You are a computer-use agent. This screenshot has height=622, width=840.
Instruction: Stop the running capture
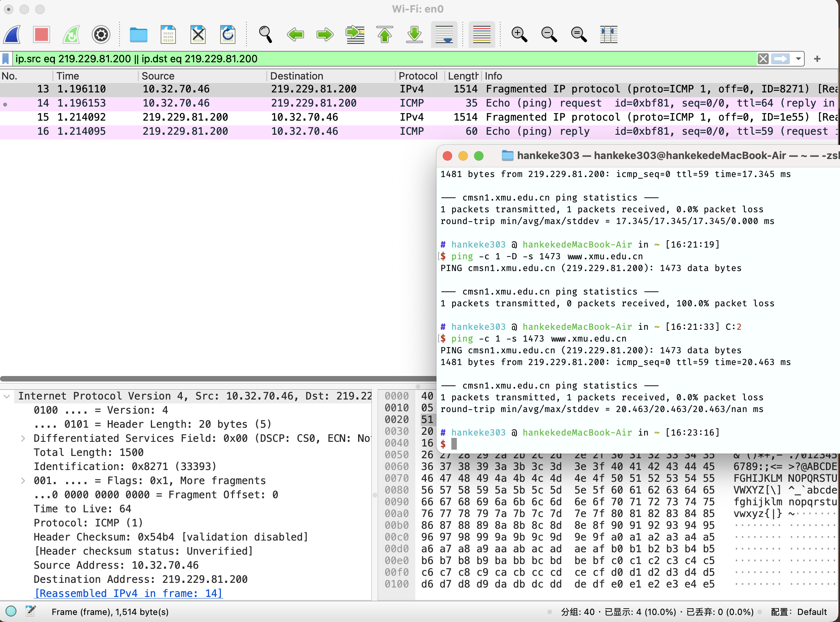pos(42,34)
